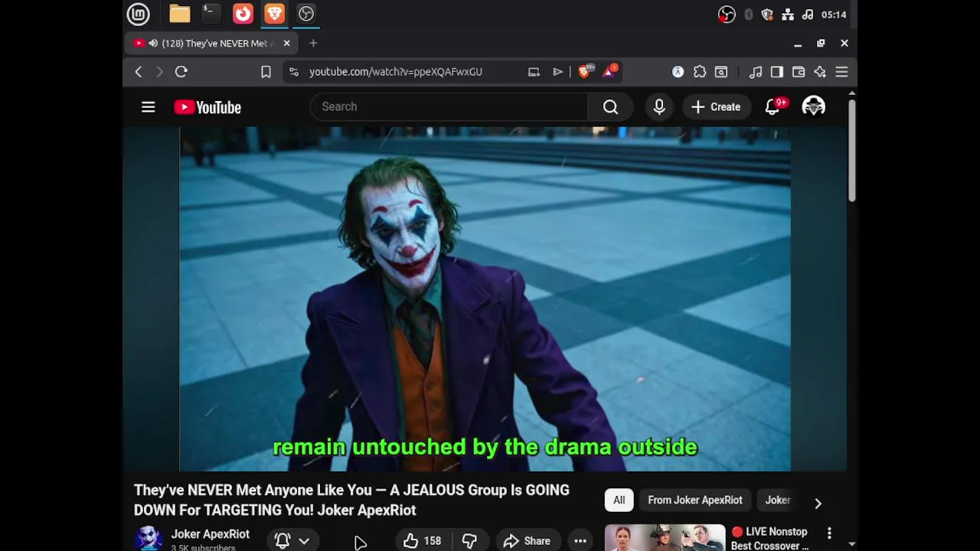Close the They've NEVER Met tab

pyautogui.click(x=286, y=44)
